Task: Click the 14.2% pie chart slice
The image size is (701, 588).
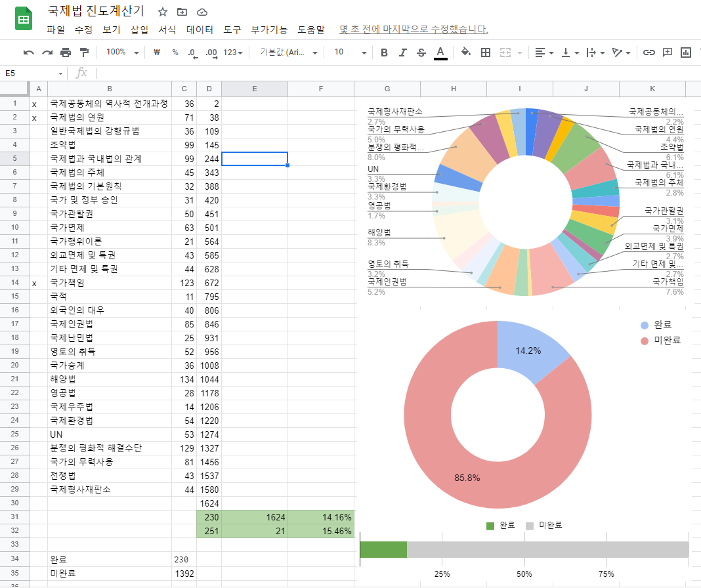Action: [x=528, y=350]
